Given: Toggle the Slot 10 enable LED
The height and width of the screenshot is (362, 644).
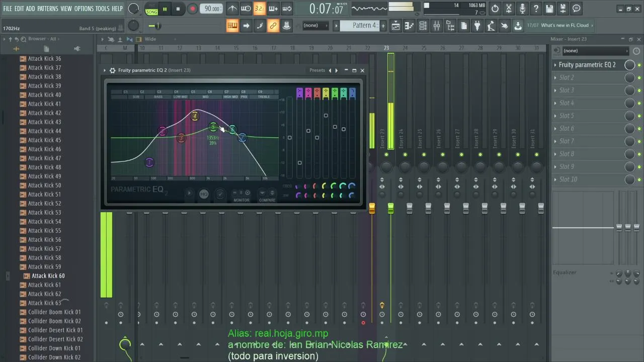Looking at the screenshot, I should (639, 179).
